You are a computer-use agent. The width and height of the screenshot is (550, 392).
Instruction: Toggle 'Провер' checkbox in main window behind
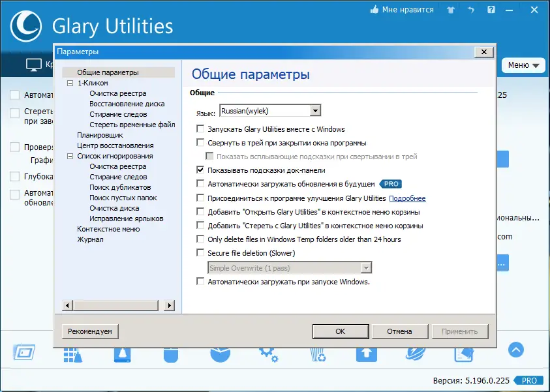pyautogui.click(x=15, y=147)
